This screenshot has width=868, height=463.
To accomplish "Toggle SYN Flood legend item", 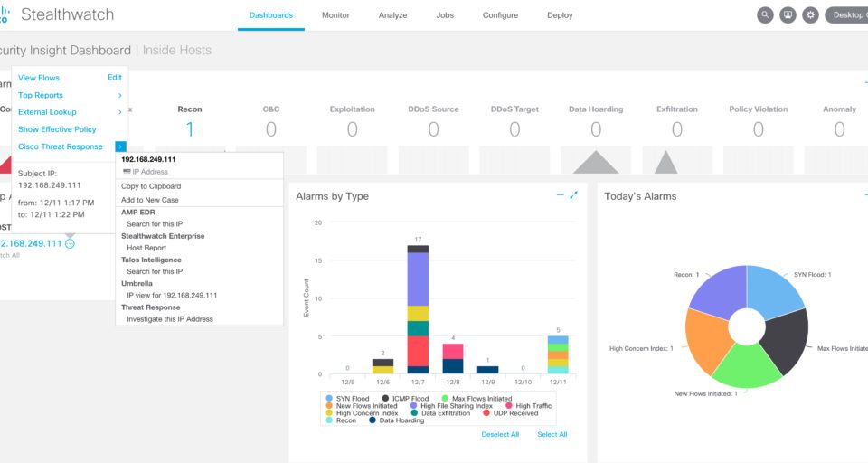I will coord(347,398).
